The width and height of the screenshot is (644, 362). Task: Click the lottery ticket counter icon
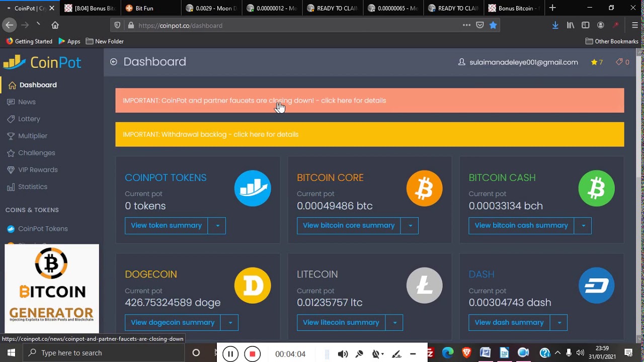pos(622,62)
